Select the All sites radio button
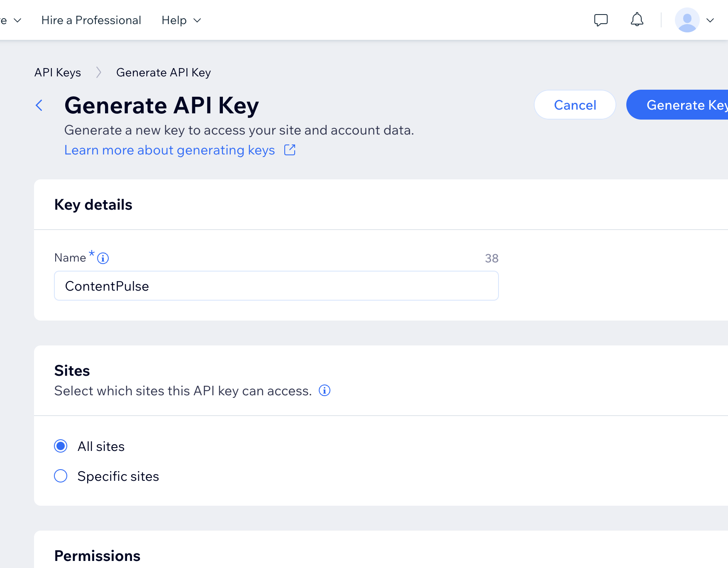This screenshot has width=728, height=568. tap(61, 446)
